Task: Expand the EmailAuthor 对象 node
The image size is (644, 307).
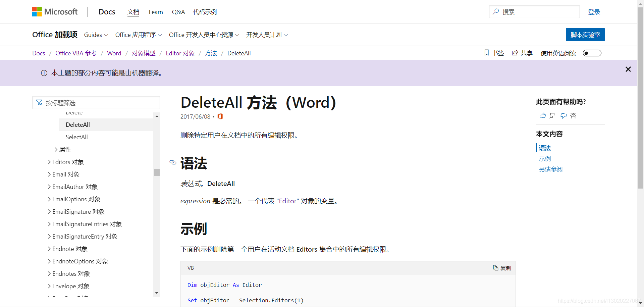Action: pyautogui.click(x=49, y=187)
